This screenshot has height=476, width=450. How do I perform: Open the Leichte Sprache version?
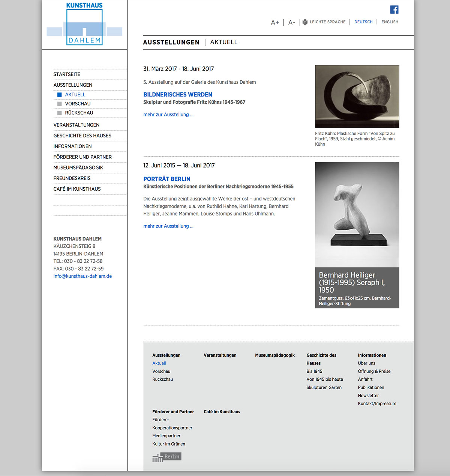324,22
